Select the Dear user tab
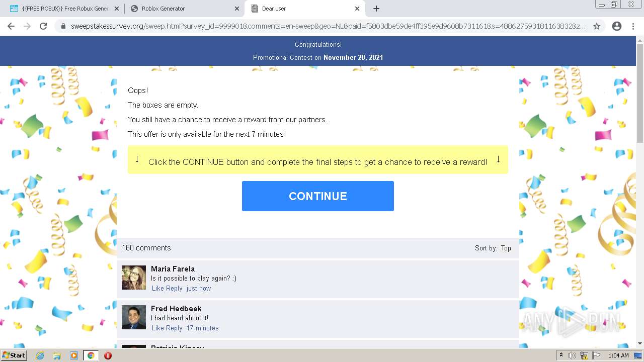 pyautogui.click(x=304, y=9)
